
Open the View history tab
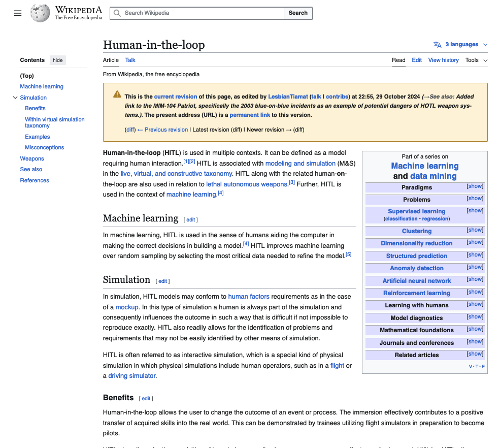click(443, 60)
